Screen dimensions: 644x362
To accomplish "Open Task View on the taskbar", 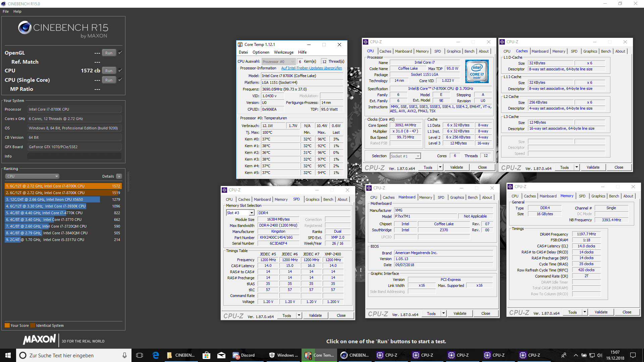I will click(x=140, y=355).
